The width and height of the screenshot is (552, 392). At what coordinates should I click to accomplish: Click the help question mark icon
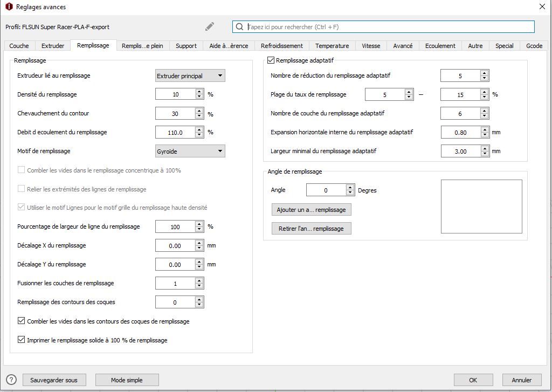coord(11,380)
